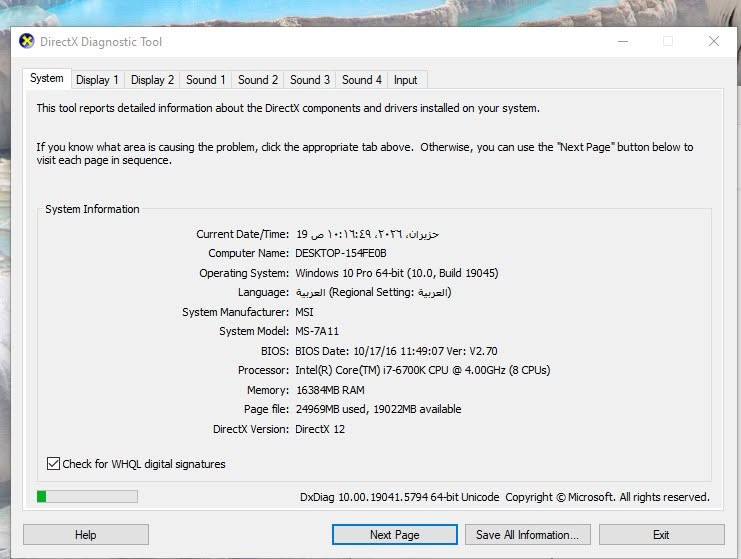Image resolution: width=741 pixels, height=559 pixels.
Task: Go to the Sound 4 tab
Action: (362, 80)
